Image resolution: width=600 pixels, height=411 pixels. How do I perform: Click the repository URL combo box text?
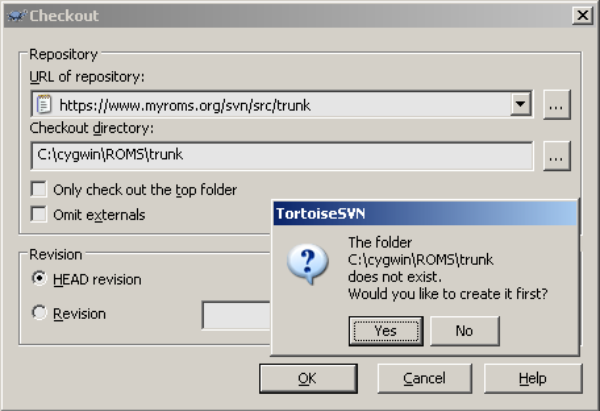click(x=185, y=105)
